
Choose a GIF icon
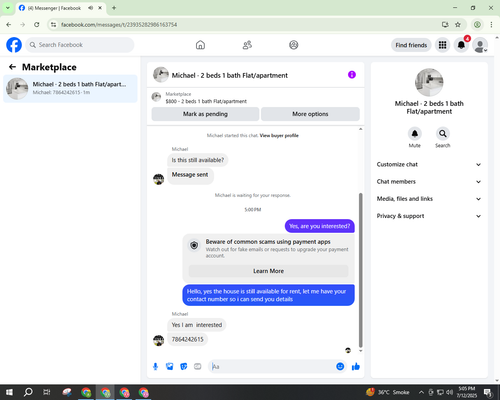click(198, 367)
